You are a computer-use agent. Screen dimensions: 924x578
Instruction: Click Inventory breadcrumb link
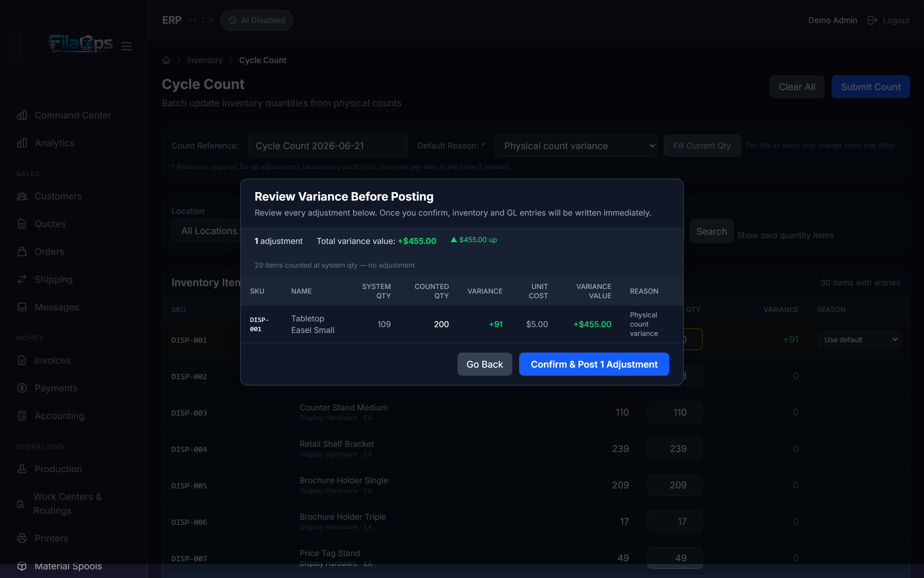click(x=205, y=60)
